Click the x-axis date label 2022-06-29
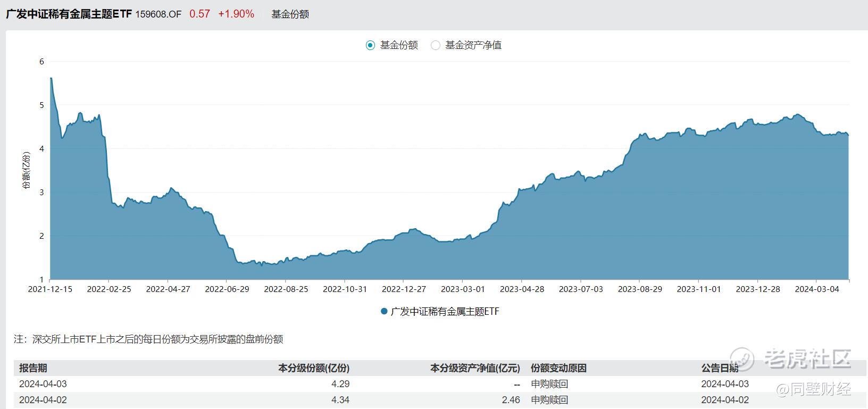The height and width of the screenshot is (409, 868). [227, 289]
